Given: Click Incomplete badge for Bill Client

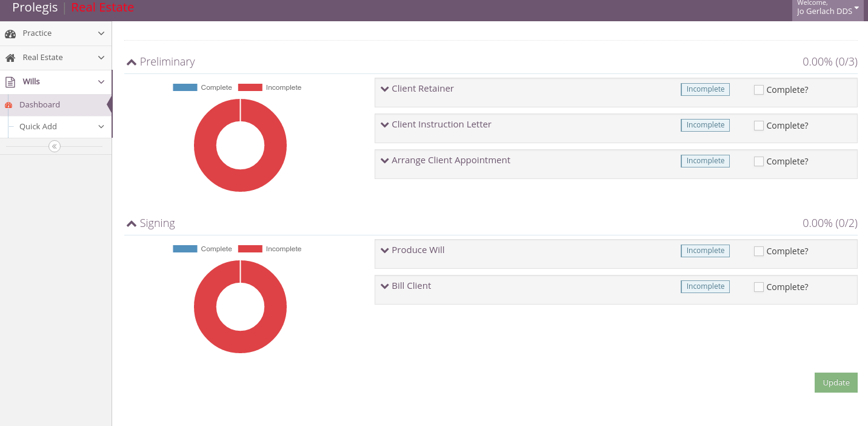Looking at the screenshot, I should (x=705, y=286).
